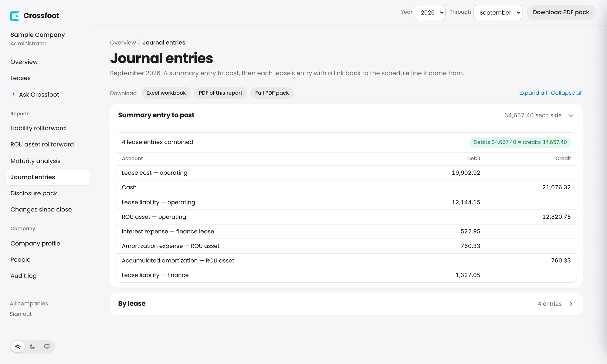Viewport: 607px width, 364px height.
Task: Download PDF of this report
Action: (220, 93)
